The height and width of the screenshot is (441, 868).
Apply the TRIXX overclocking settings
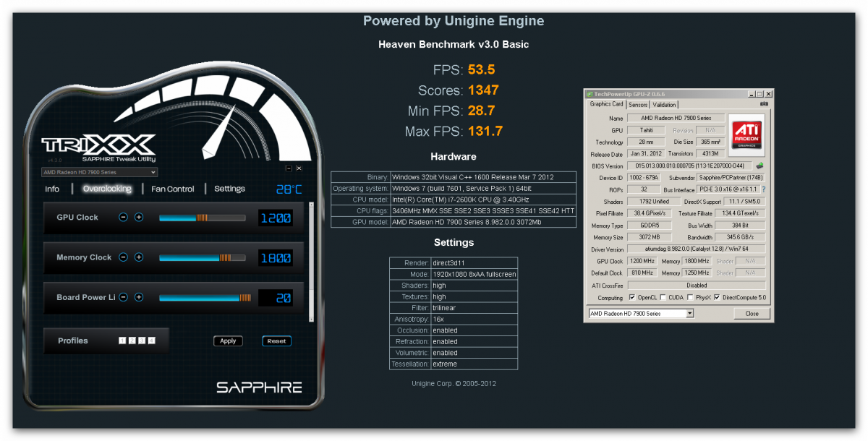pos(228,341)
